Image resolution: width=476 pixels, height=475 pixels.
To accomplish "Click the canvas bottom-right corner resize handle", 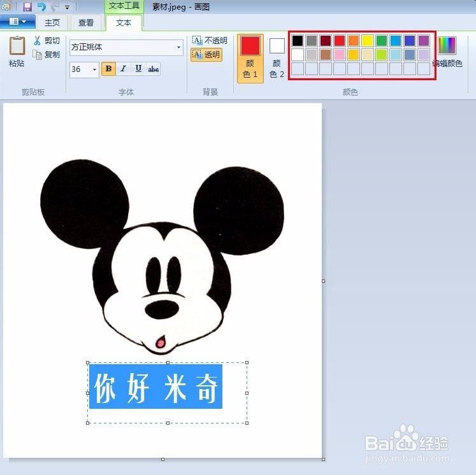I will [323, 459].
